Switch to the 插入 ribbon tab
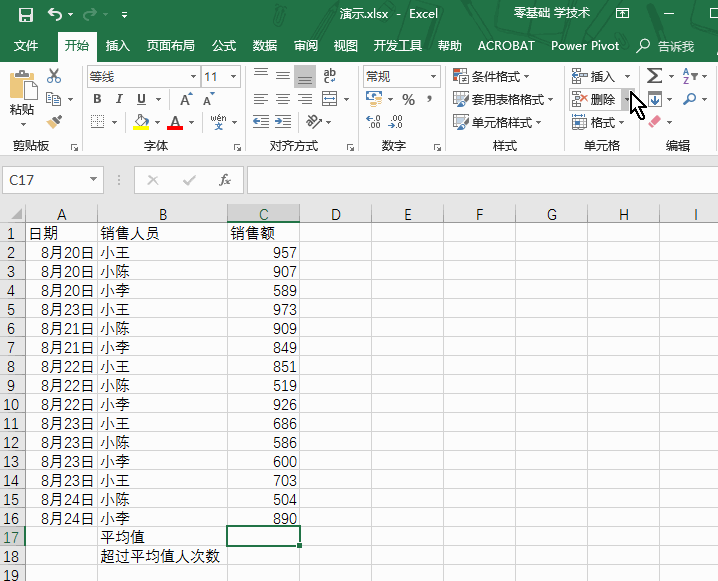 point(118,46)
